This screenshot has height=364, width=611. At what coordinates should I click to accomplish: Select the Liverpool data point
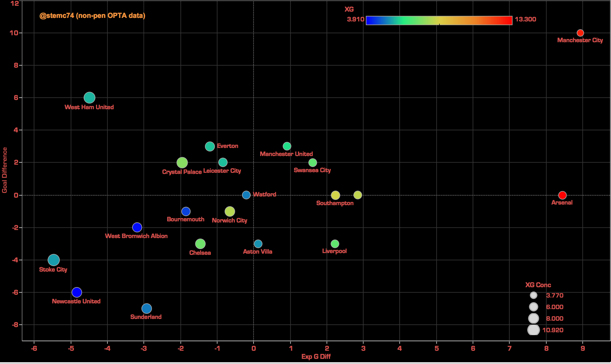(x=335, y=244)
